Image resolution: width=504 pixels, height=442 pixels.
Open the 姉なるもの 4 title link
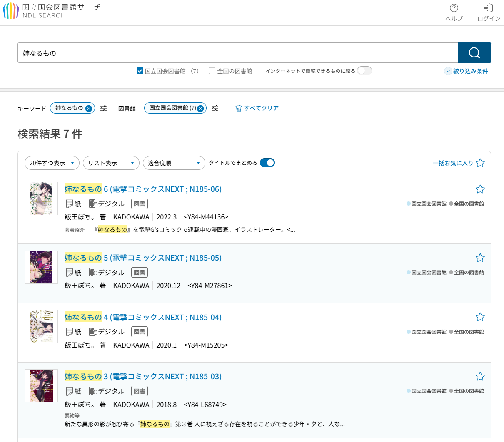(143, 317)
